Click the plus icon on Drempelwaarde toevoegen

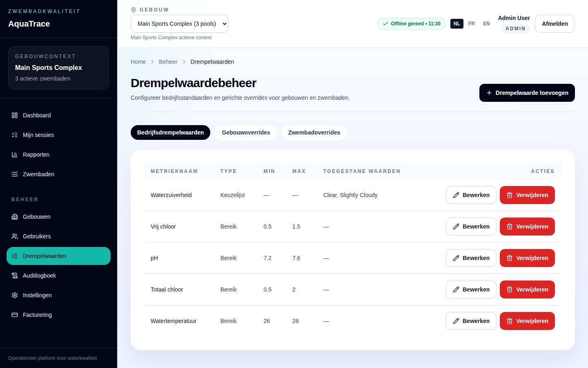[489, 93]
